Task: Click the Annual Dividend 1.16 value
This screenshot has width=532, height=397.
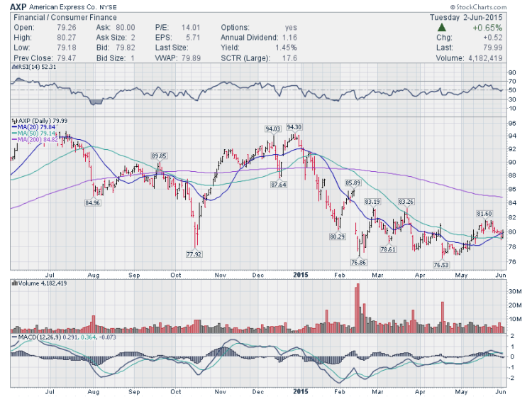Action: (x=289, y=38)
